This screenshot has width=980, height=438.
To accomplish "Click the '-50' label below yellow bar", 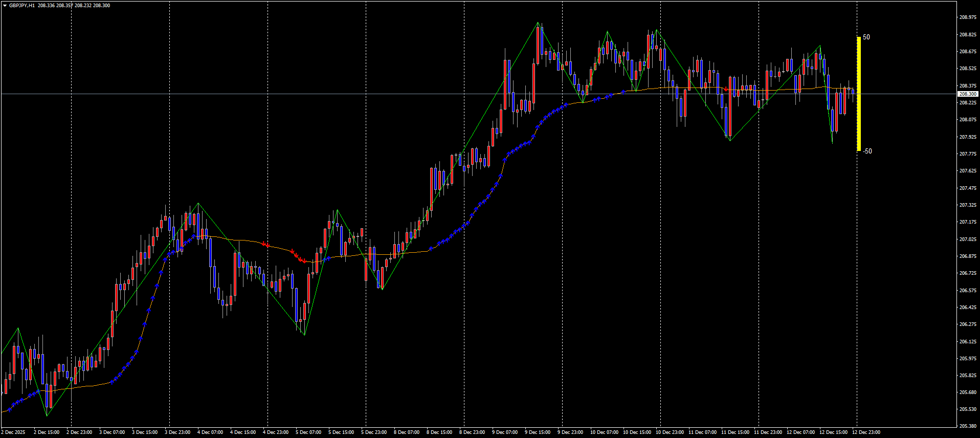I will (867, 151).
